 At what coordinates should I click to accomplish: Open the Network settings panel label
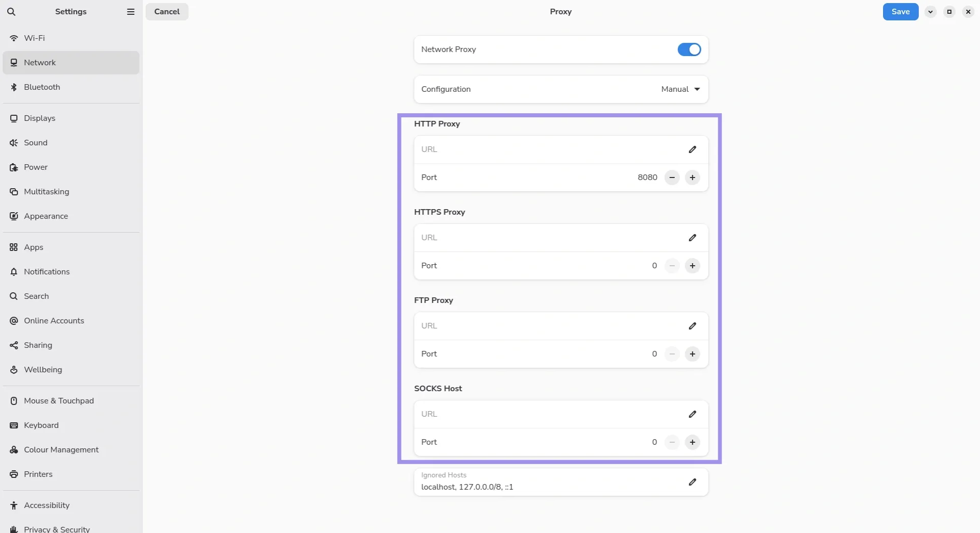point(40,63)
